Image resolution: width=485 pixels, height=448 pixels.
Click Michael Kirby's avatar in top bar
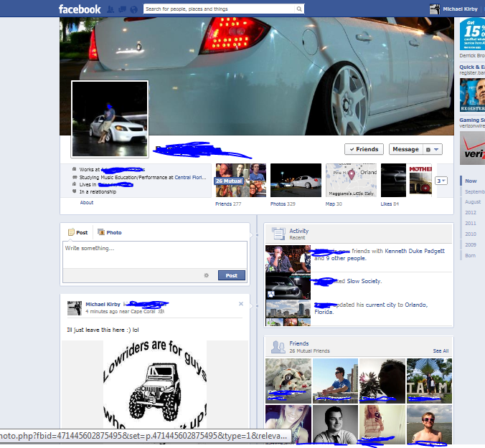[435, 9]
